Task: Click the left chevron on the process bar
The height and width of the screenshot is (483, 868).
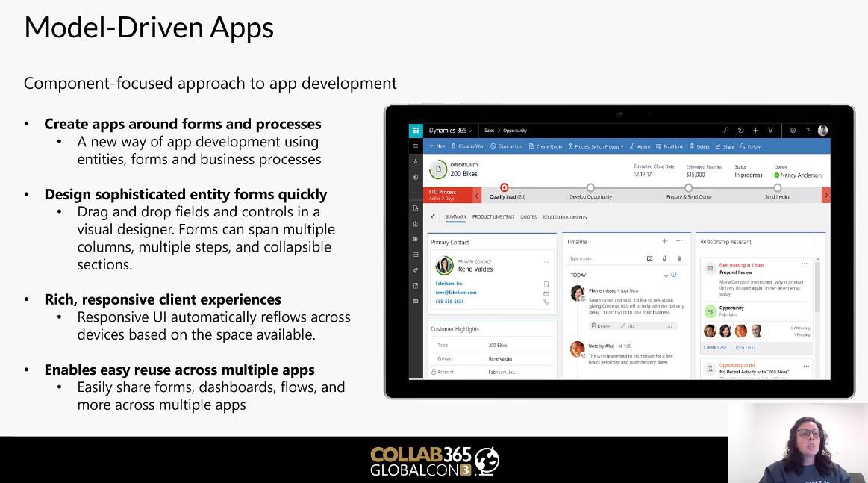Action: [477, 195]
